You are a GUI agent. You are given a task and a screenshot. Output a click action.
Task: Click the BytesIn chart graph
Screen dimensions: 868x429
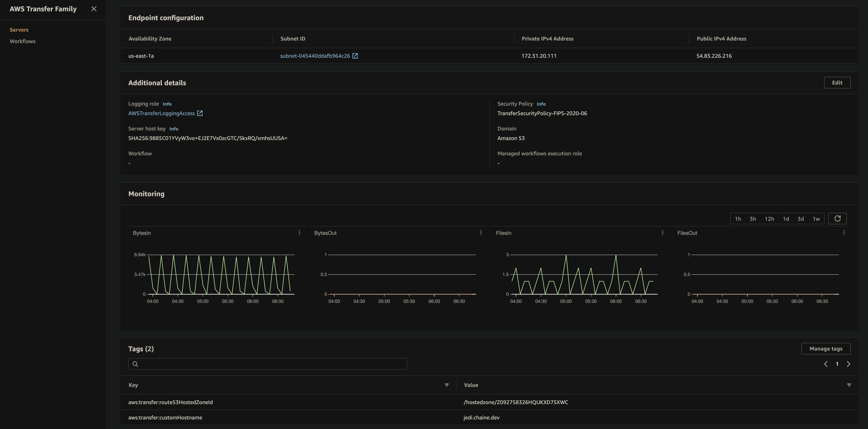click(x=221, y=274)
